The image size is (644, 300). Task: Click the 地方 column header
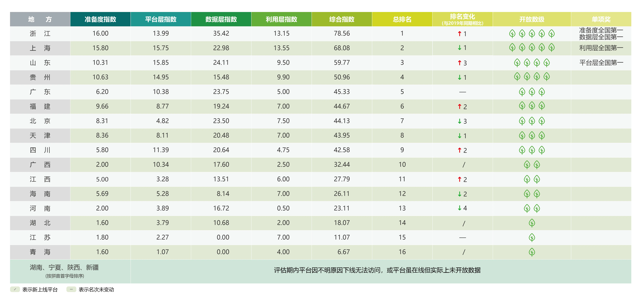40,19
